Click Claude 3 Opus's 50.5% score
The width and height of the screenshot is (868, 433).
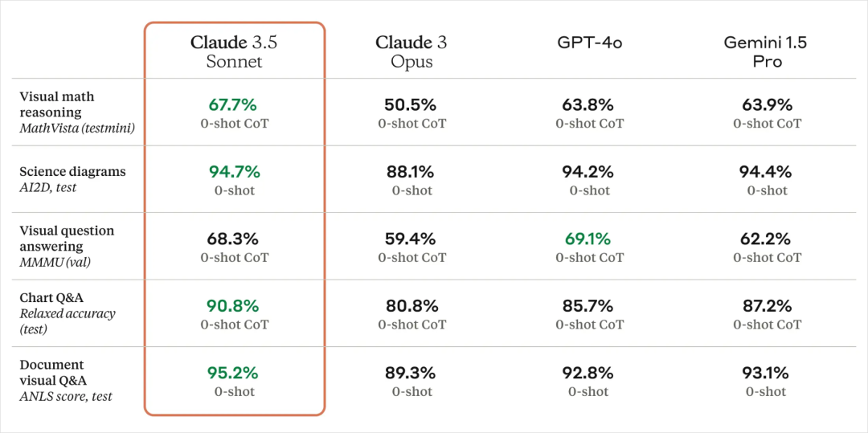tap(411, 104)
